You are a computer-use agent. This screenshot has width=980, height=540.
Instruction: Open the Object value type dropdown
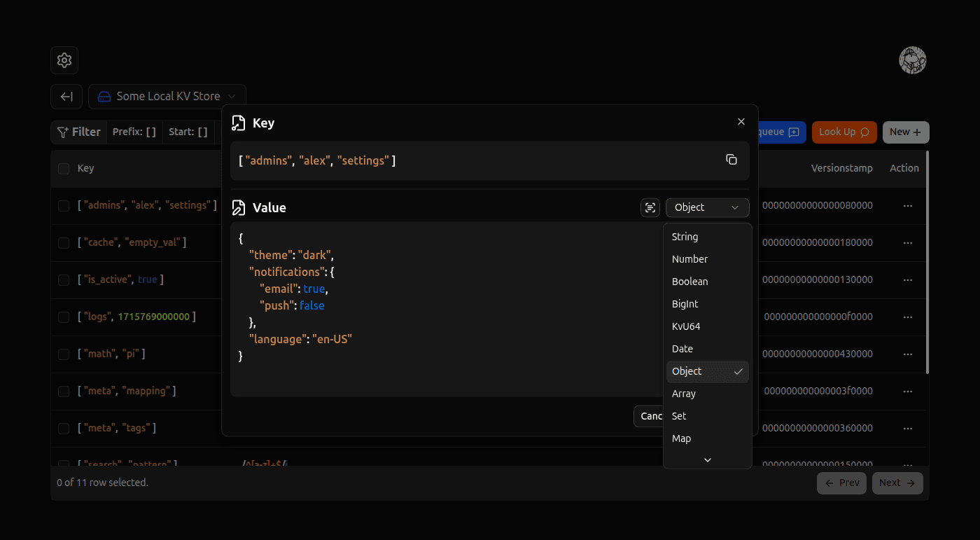(x=707, y=207)
